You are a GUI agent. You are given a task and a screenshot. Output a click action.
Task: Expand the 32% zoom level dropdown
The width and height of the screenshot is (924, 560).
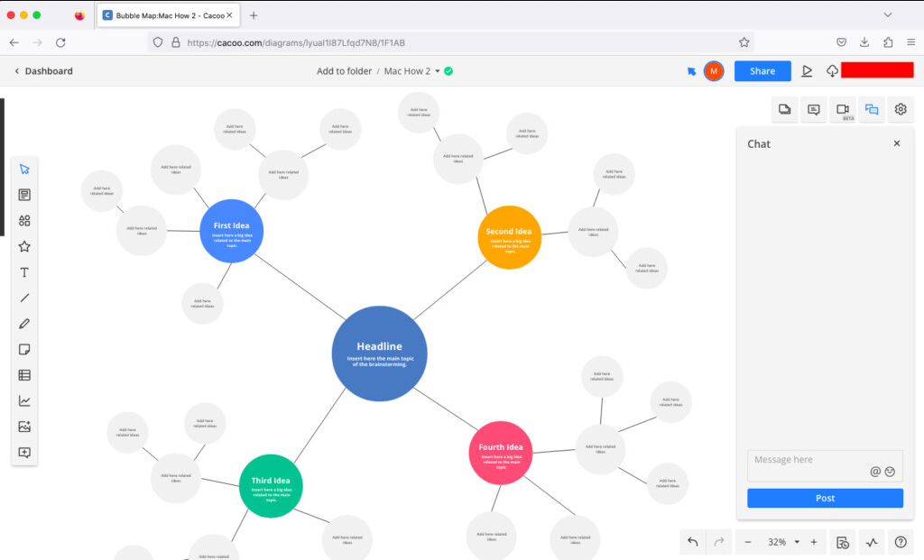click(x=797, y=542)
